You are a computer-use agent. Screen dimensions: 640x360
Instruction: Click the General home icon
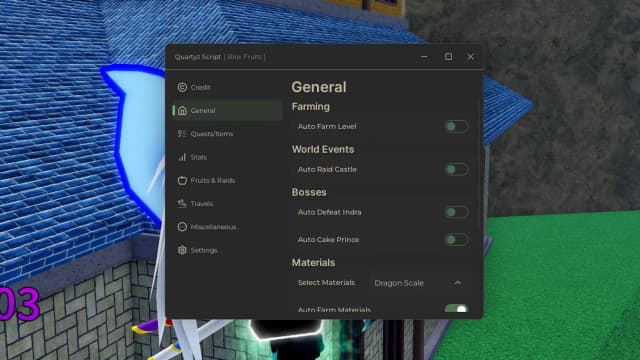coord(182,110)
